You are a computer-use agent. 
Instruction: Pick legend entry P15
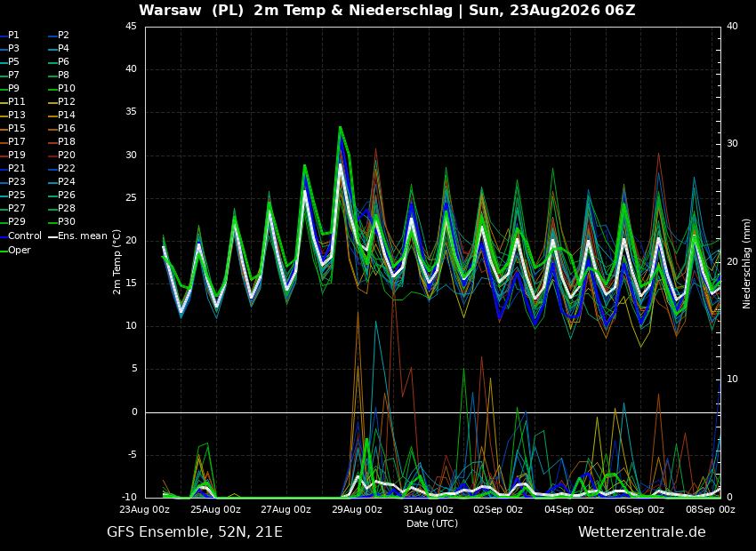tap(16, 128)
